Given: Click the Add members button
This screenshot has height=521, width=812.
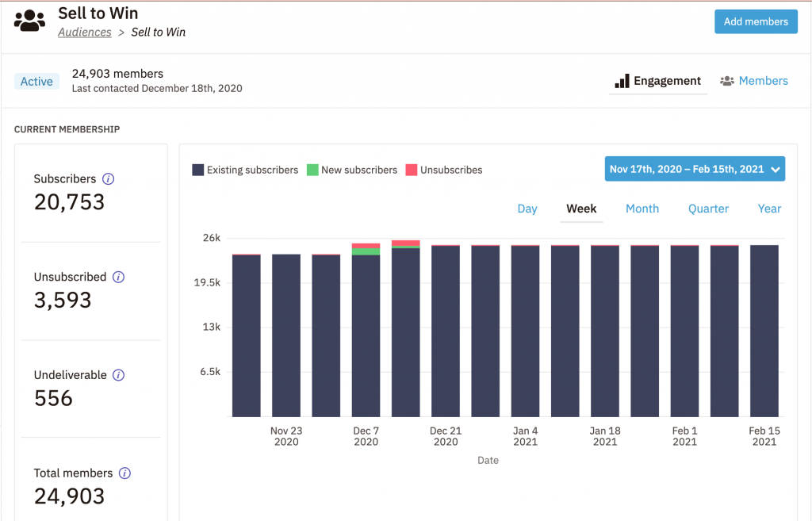Looking at the screenshot, I should click(x=756, y=21).
